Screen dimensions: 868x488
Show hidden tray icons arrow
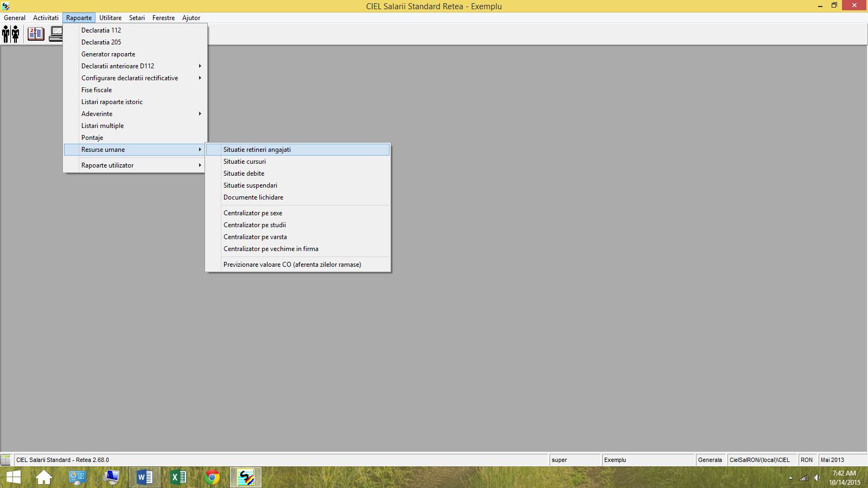pos(790,478)
